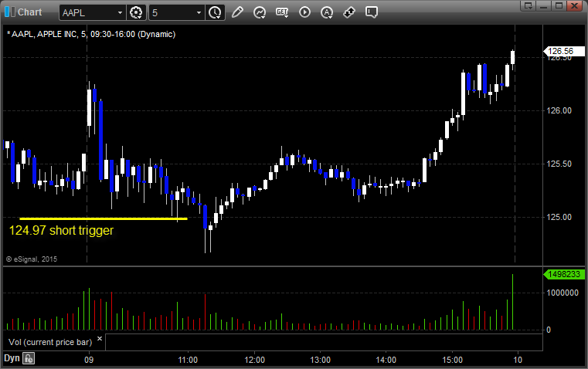Click the 15:00 time axis label

click(x=452, y=360)
